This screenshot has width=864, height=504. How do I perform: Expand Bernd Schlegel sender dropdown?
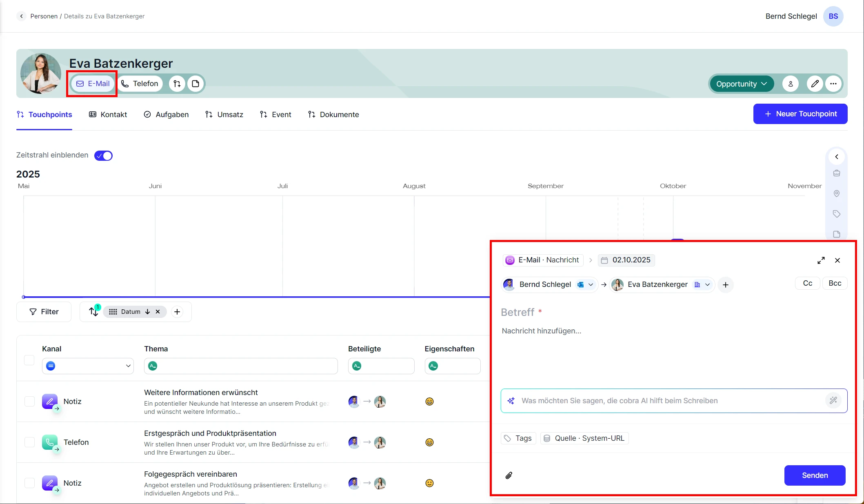(x=591, y=284)
